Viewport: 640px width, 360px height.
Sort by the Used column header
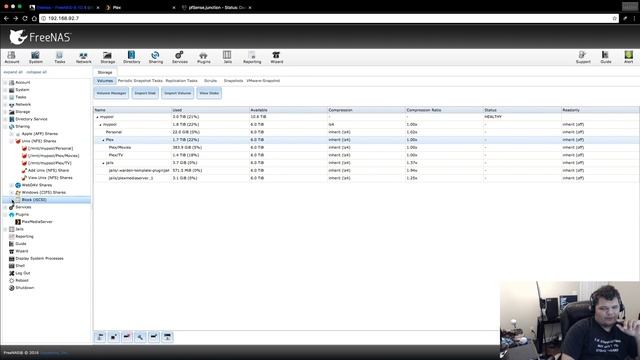pos(210,110)
